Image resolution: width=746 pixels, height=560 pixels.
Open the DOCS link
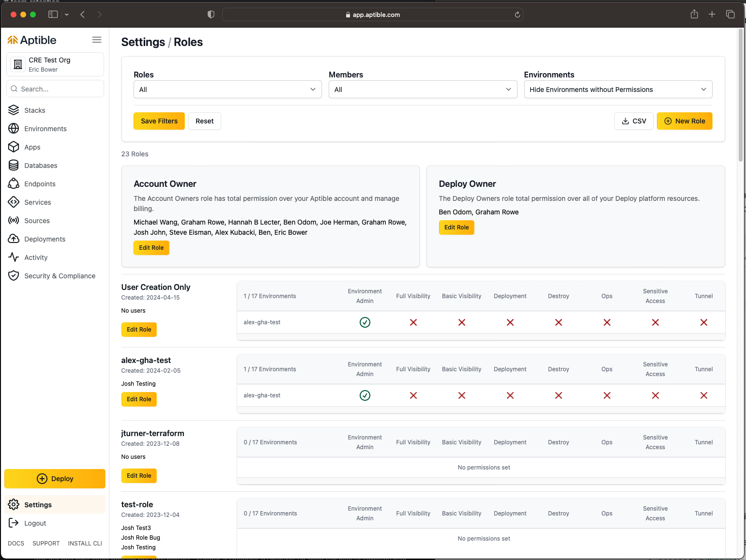[16, 544]
